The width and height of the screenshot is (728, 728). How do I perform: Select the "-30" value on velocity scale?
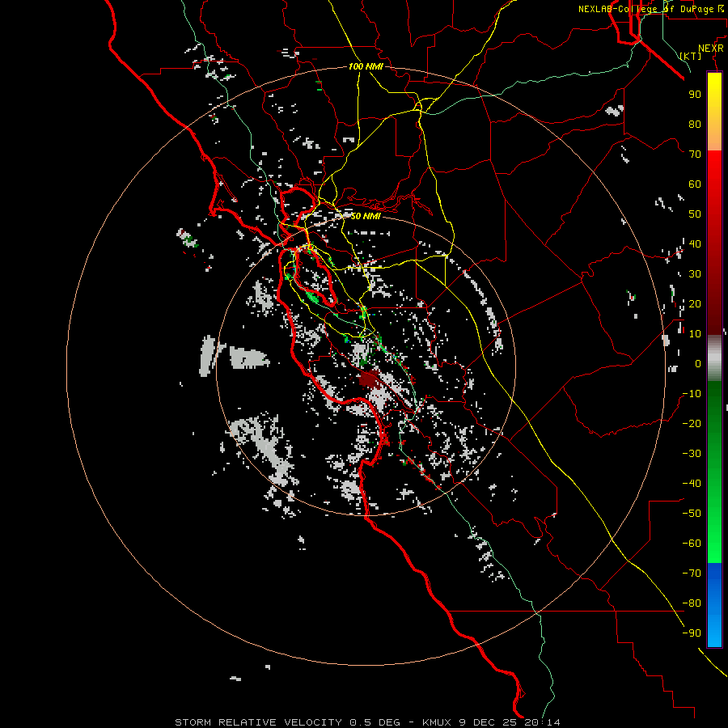pos(692,454)
